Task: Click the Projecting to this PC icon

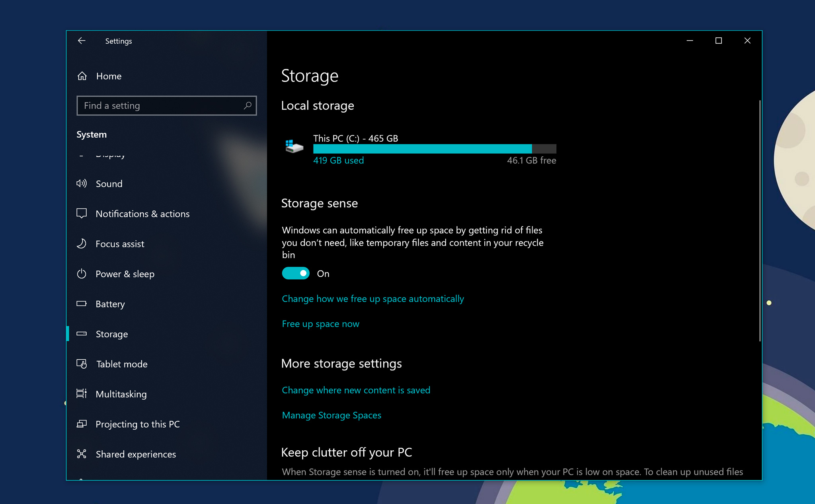Action: coord(82,424)
